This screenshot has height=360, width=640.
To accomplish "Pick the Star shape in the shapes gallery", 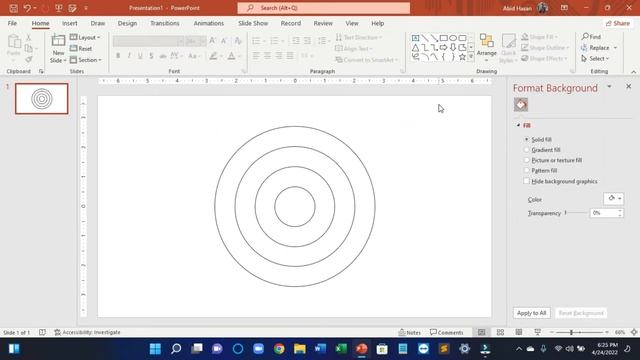I will pos(462,57).
